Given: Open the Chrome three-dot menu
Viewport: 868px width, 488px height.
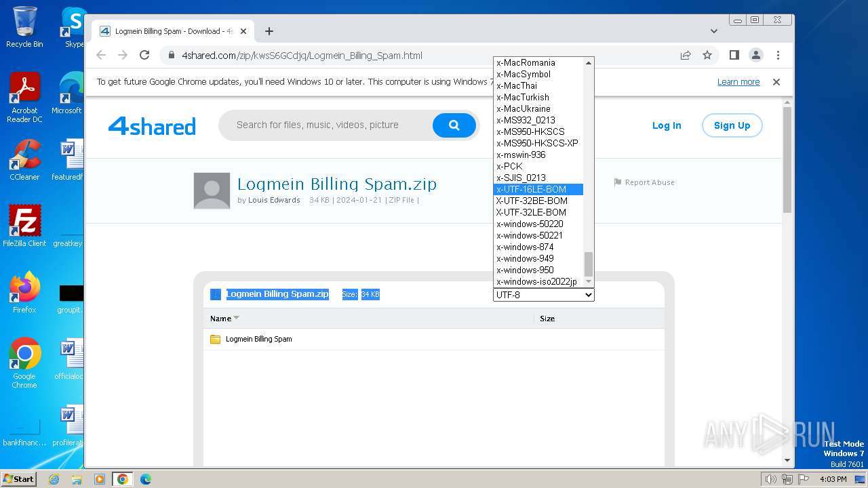Looking at the screenshot, I should [x=778, y=56].
